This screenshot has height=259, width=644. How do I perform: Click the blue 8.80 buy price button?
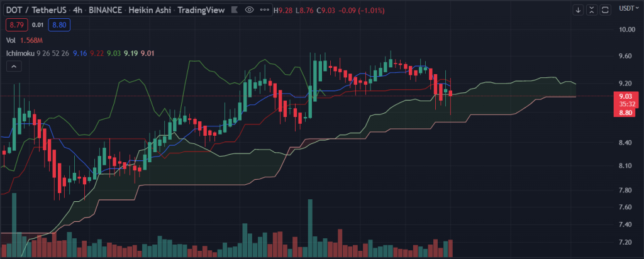pyautogui.click(x=59, y=25)
